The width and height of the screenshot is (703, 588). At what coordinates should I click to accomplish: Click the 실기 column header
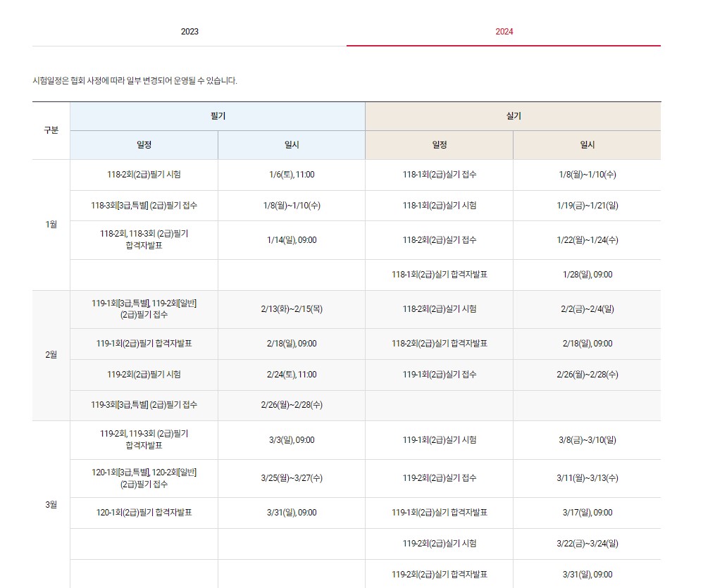[x=513, y=116]
